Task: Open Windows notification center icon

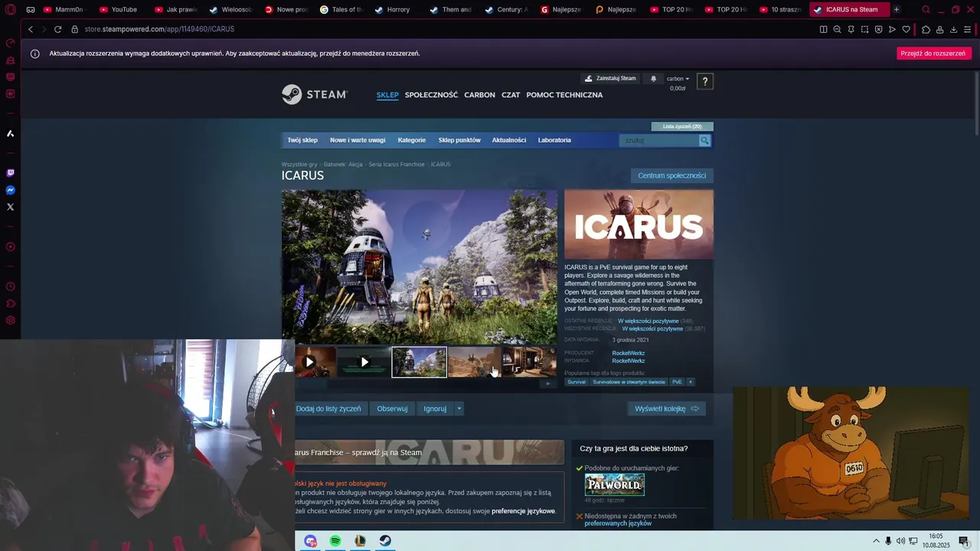Action: point(963,541)
